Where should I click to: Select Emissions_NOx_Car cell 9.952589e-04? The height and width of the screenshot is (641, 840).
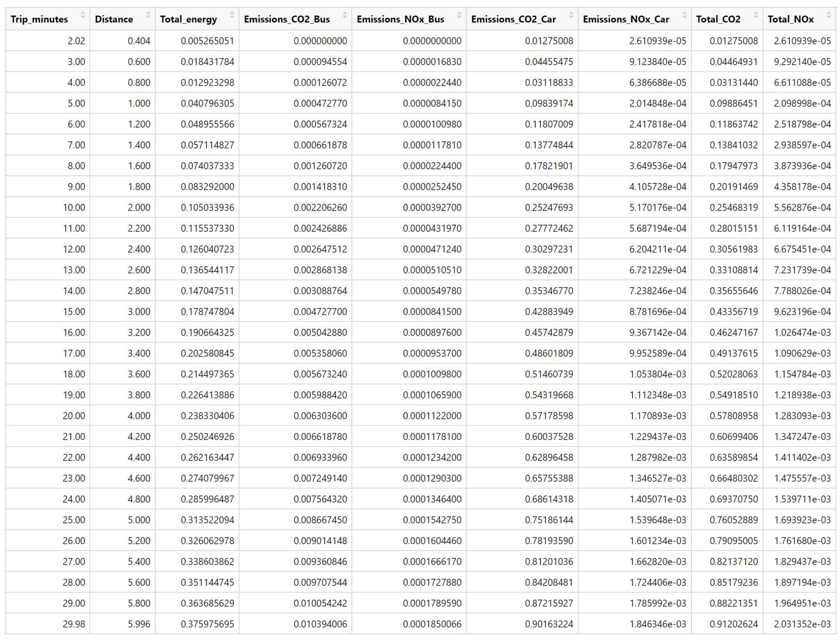pos(657,353)
